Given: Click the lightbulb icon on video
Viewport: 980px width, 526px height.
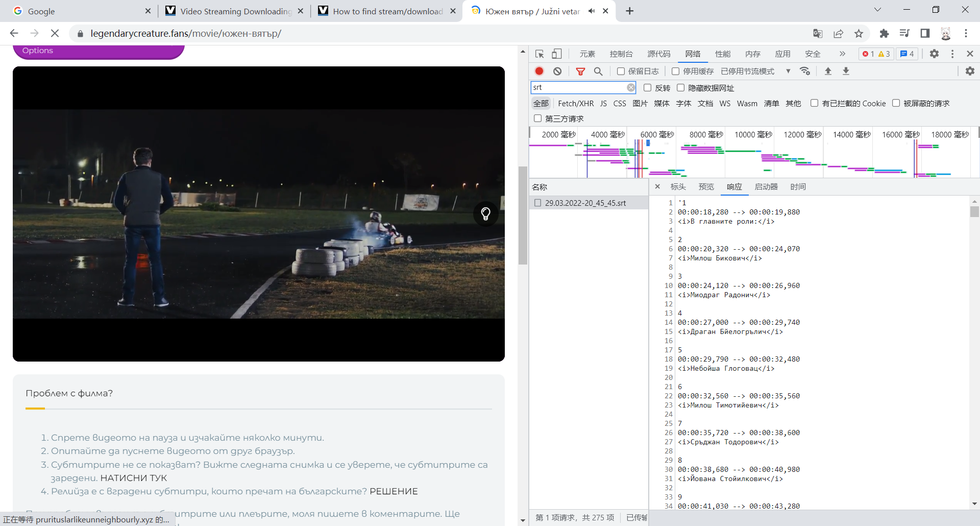Looking at the screenshot, I should coord(485,213).
